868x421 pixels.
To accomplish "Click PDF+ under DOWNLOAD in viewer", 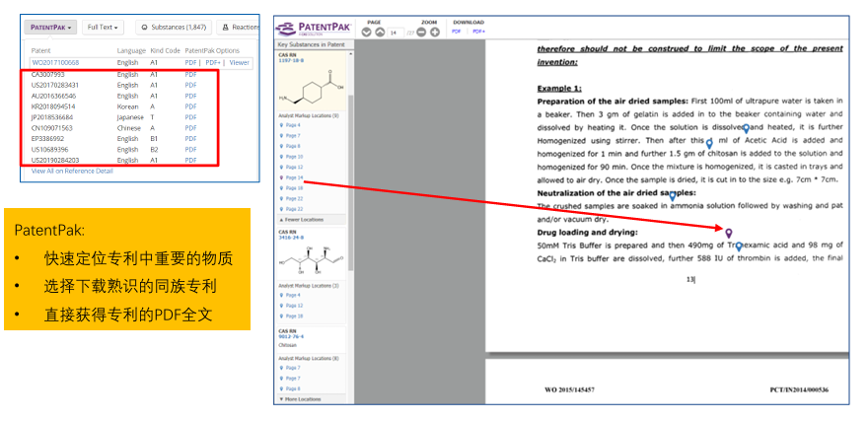I will 478,33.
